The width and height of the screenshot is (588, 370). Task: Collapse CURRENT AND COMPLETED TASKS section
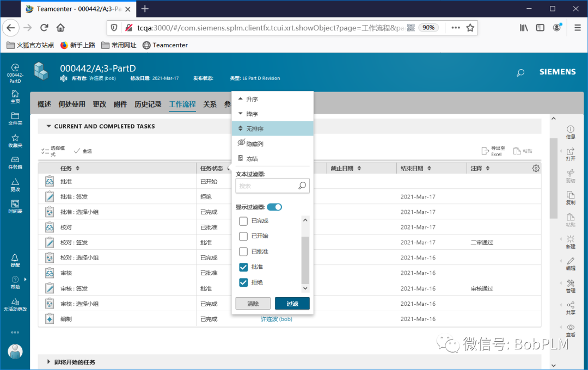click(48, 126)
